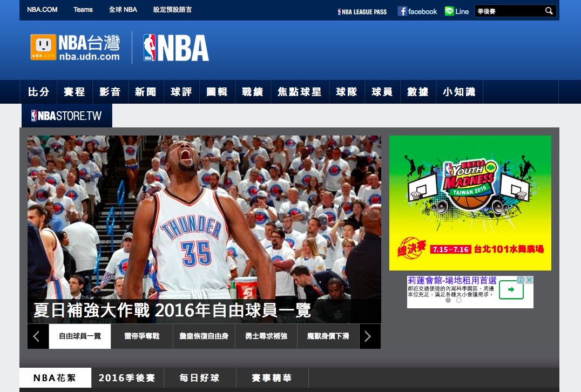581x392 pixels.
Task: Open the 賽程 schedule menu
Action: click(75, 92)
